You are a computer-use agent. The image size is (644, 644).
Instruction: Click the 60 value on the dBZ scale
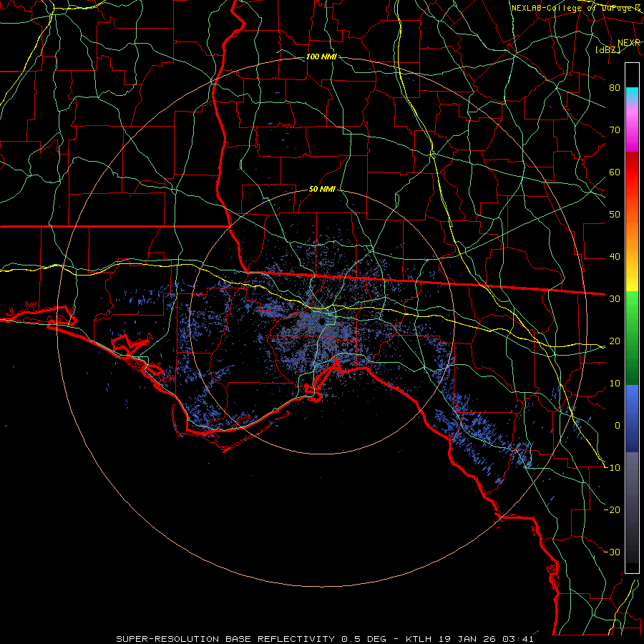coord(615,172)
